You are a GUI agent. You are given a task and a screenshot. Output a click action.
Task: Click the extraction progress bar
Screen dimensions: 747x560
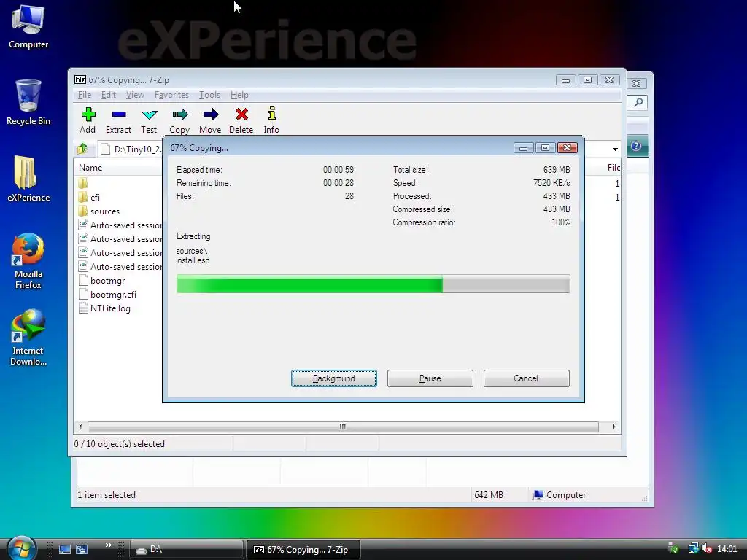(x=373, y=284)
